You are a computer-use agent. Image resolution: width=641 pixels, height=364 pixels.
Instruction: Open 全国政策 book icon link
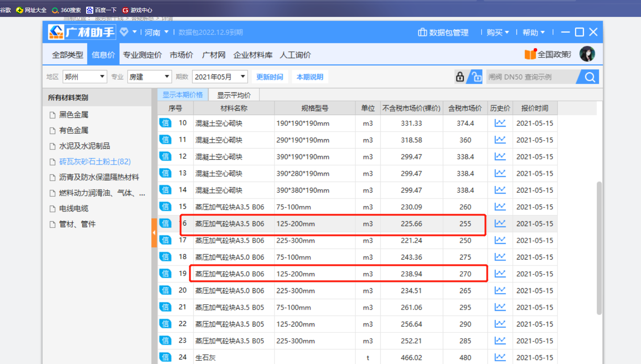coord(548,54)
